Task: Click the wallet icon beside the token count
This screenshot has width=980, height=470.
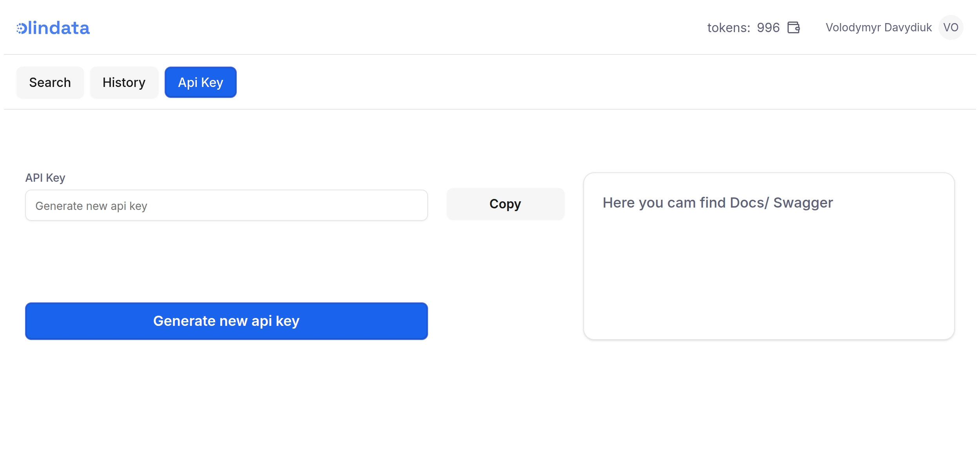Action: [x=793, y=27]
